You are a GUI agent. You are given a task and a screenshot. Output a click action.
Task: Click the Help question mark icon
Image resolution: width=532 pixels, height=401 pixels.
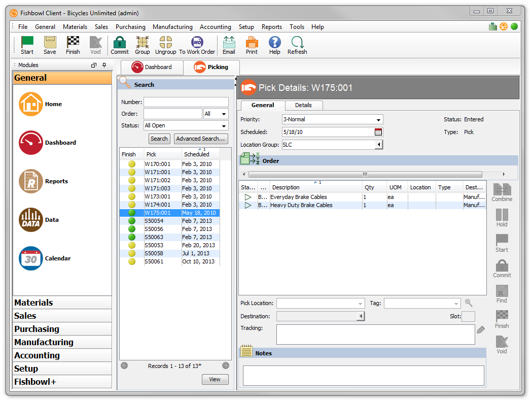(x=275, y=45)
